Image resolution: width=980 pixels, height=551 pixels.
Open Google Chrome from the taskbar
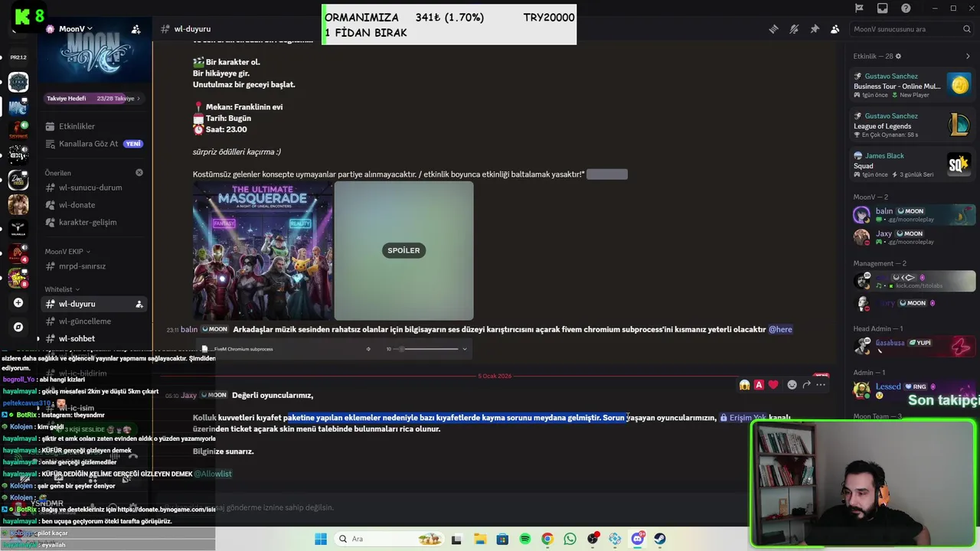[x=547, y=539]
